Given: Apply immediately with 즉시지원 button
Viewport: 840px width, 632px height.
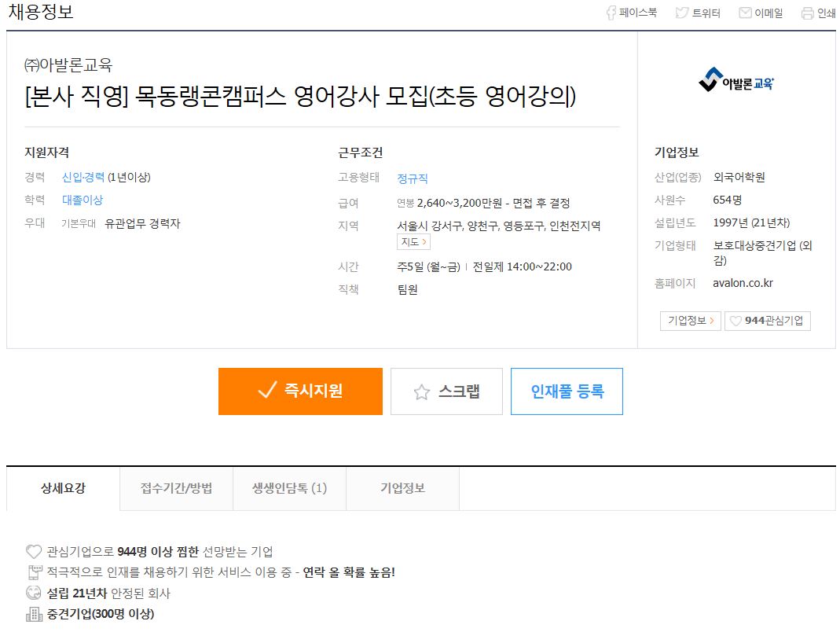Looking at the screenshot, I should (300, 391).
